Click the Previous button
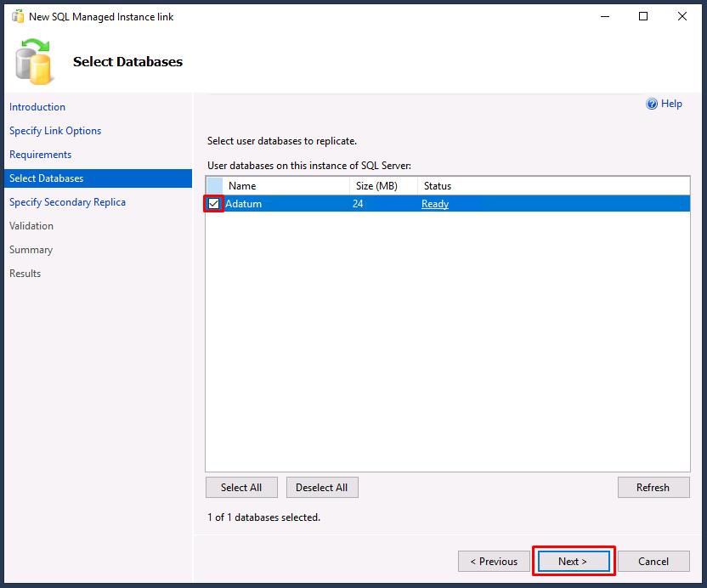Image resolution: width=707 pixels, height=588 pixels. [494, 562]
